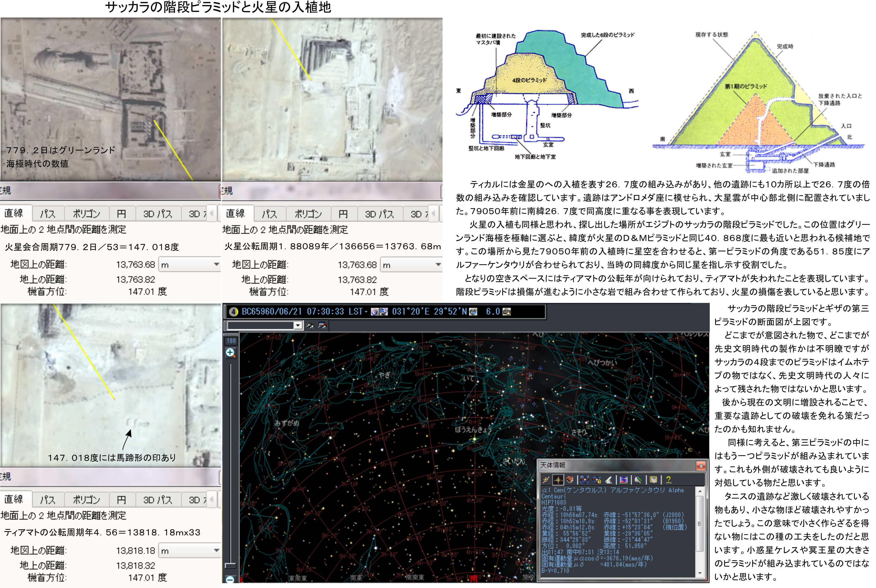Open the LST time system dropdown arrow
This screenshot has height=588, width=876.
[x=366, y=312]
